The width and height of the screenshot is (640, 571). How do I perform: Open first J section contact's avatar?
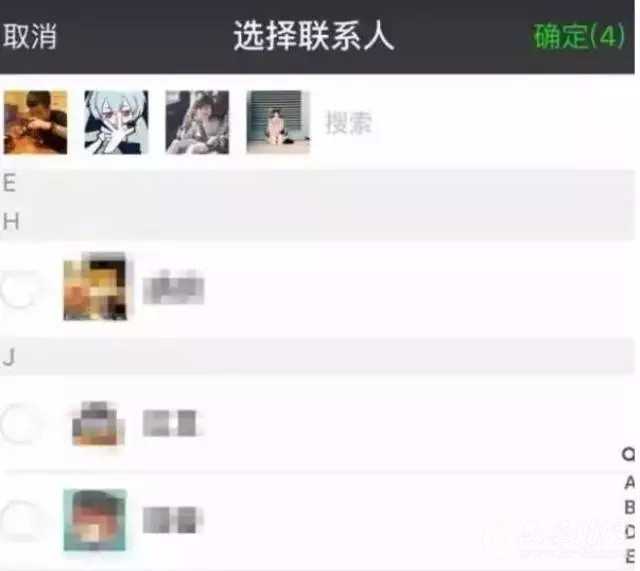coord(97,423)
